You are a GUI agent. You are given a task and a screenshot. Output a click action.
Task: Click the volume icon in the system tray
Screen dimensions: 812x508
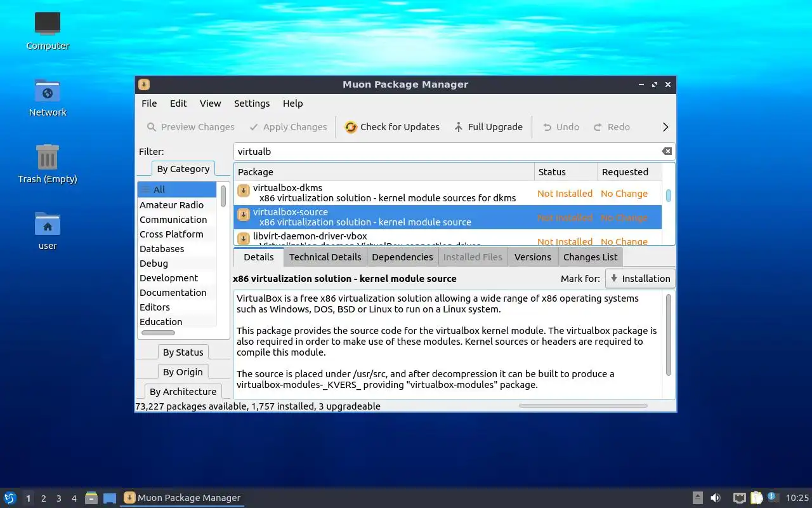tap(716, 498)
